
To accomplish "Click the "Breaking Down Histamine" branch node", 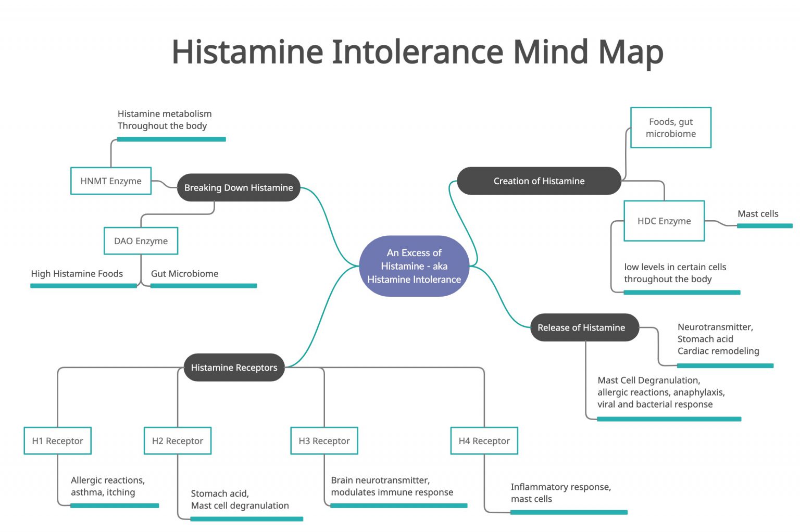I will tap(238, 187).
